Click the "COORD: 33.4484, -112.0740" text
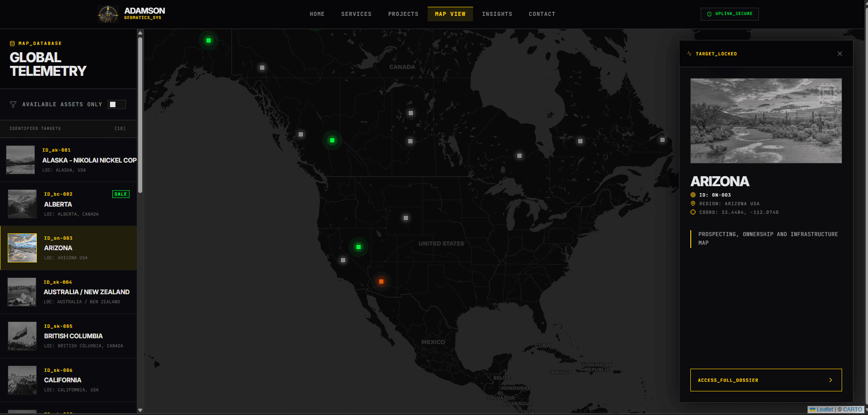 coord(739,212)
